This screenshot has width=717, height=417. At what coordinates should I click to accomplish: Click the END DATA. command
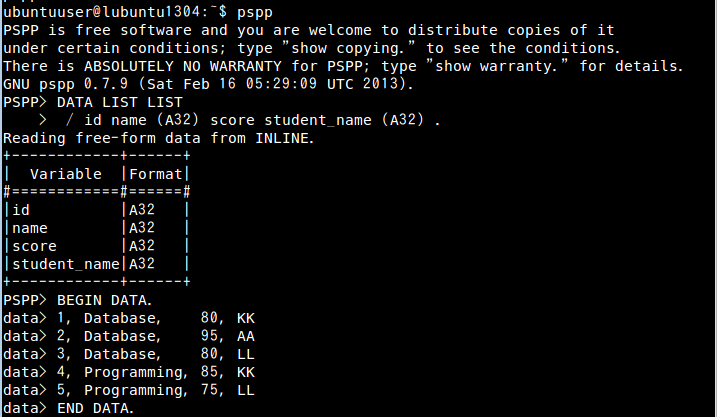(x=95, y=408)
